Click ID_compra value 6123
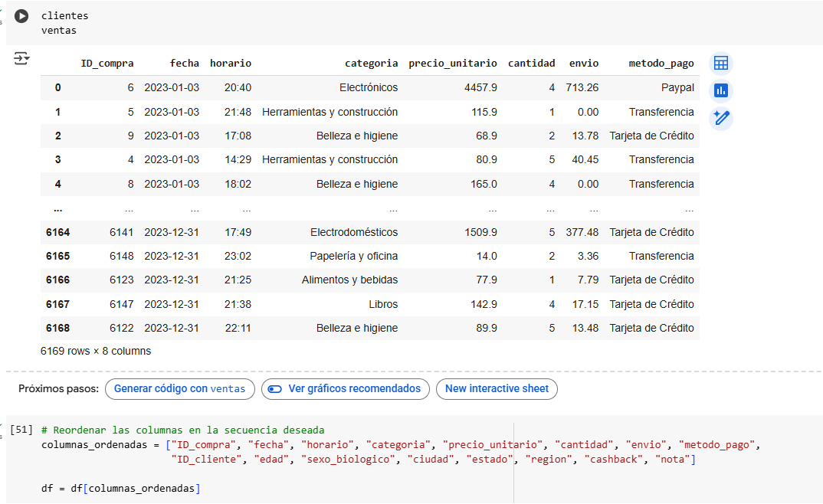Screen dimensions: 823x504 [122, 280]
